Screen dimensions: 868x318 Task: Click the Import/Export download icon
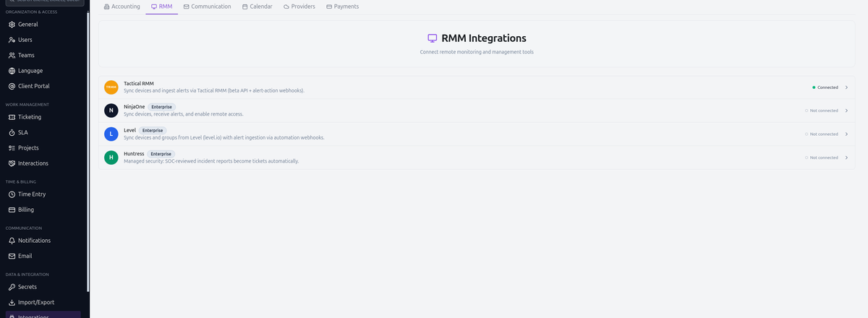click(x=12, y=302)
